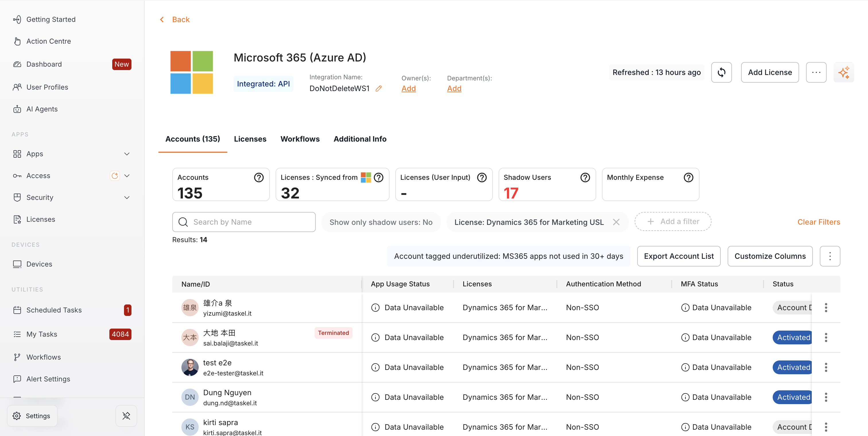Click the Shadow Users count 17
This screenshot has width=868, height=436.
tap(511, 193)
